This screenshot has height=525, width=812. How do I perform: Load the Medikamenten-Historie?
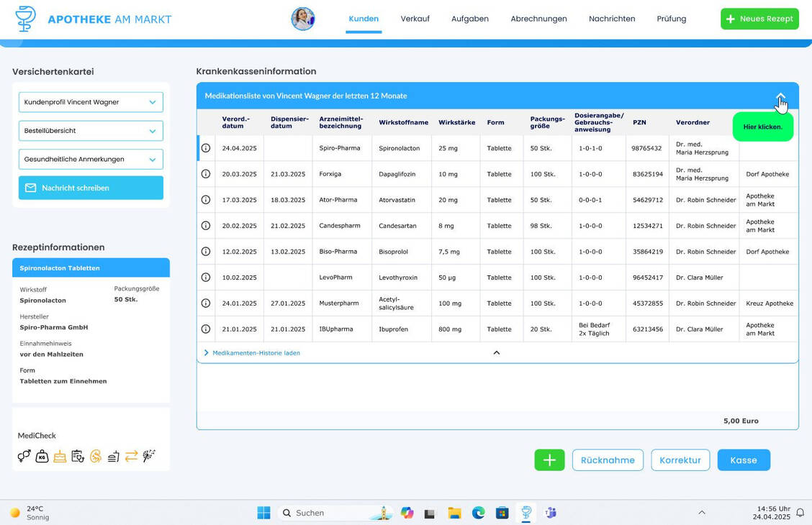click(x=252, y=353)
